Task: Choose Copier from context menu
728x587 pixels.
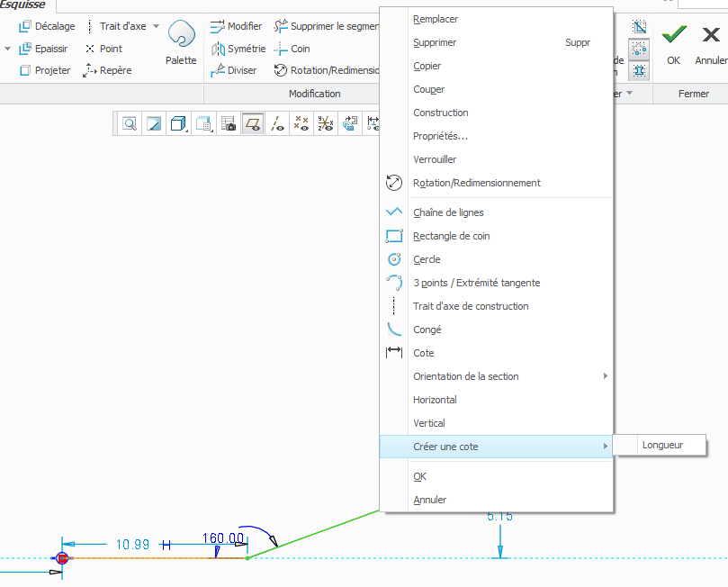Action: [x=497, y=66]
